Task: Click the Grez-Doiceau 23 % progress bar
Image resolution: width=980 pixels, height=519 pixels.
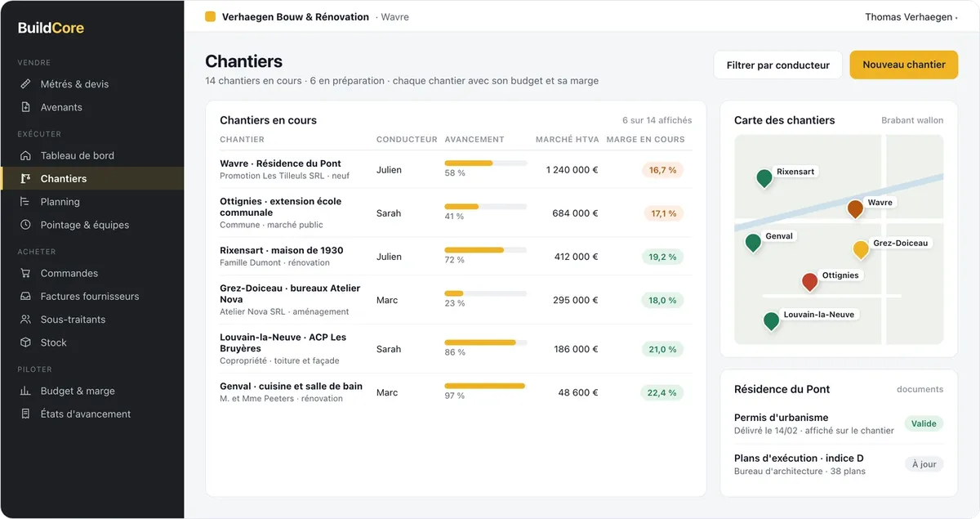Action: [485, 293]
